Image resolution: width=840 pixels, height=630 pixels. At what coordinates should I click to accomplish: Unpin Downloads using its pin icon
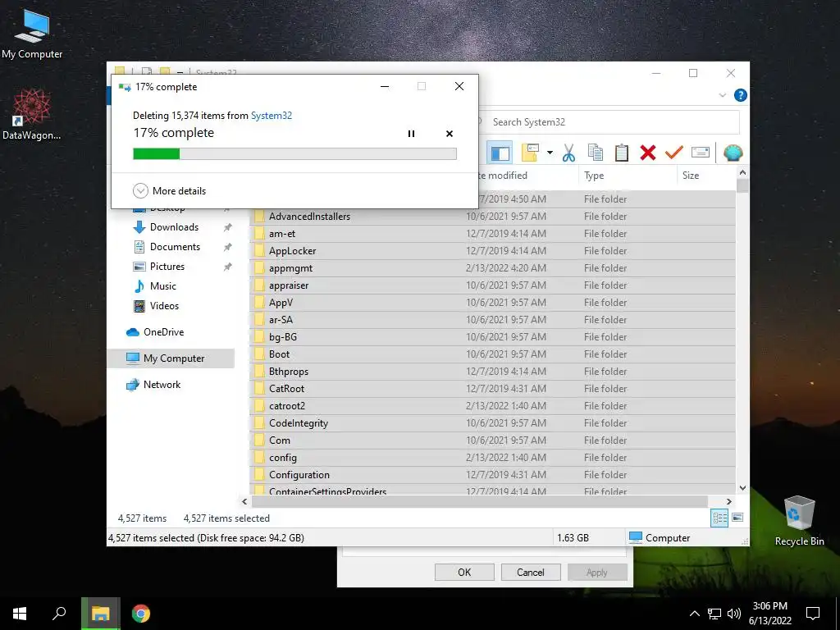[228, 228]
